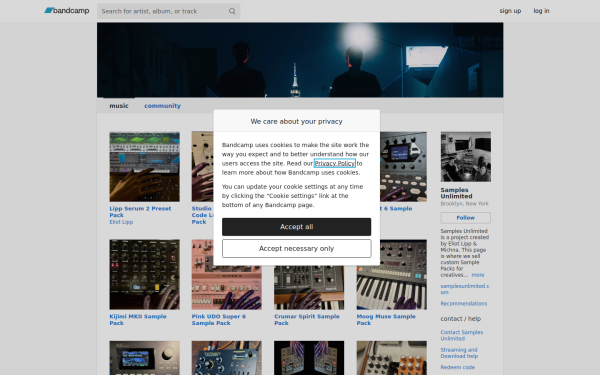
Task: Open the album thumbnail below Kijimi MKII
Action: (144, 358)
